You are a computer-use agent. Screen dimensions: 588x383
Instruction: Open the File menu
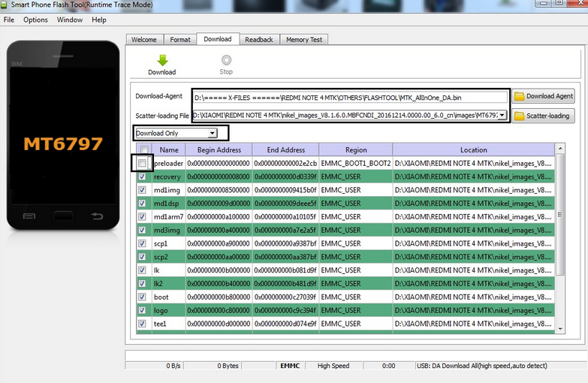[9, 20]
